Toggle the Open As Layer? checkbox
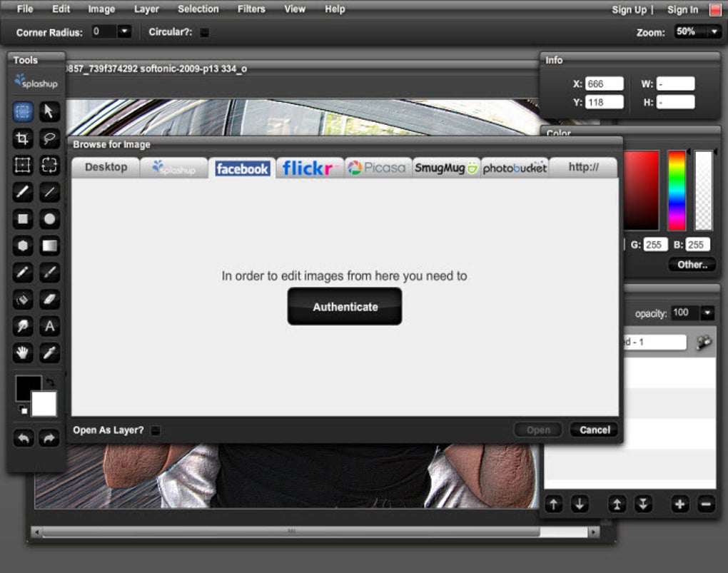Screen dimensions: 728x573 (156, 430)
